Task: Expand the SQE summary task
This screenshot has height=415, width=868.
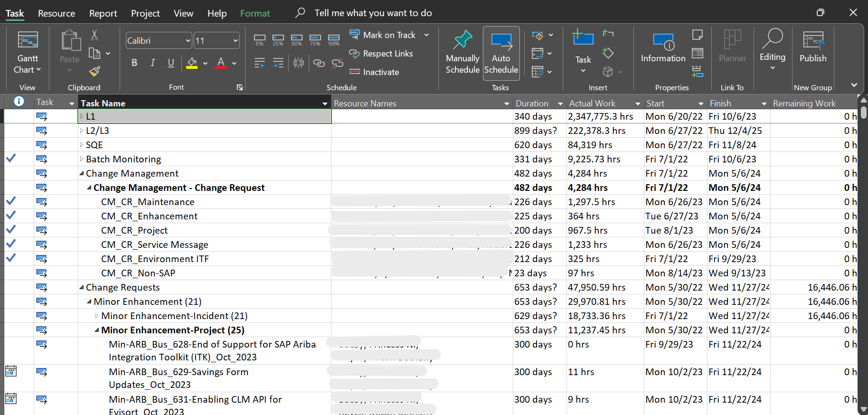Action: click(x=82, y=145)
